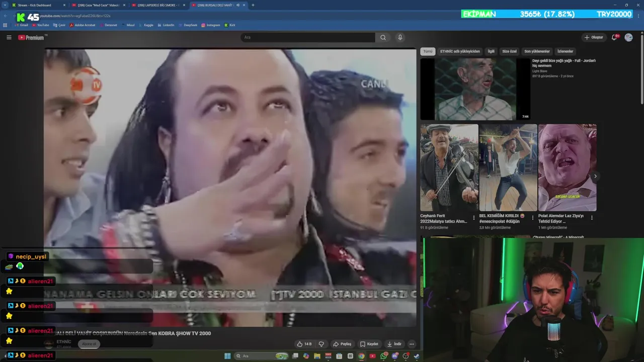
Task: Advance Shorts shelf with next arrow
Action: click(595, 176)
